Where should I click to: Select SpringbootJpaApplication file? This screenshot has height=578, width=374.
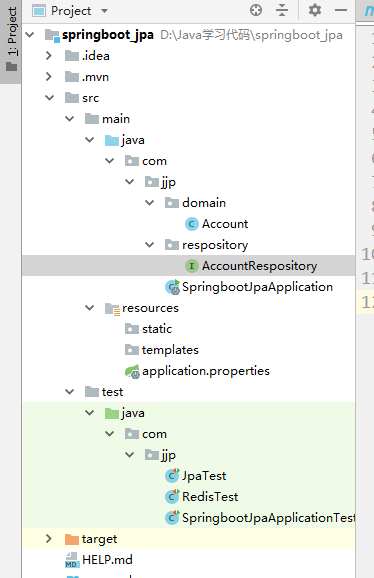coord(257,287)
